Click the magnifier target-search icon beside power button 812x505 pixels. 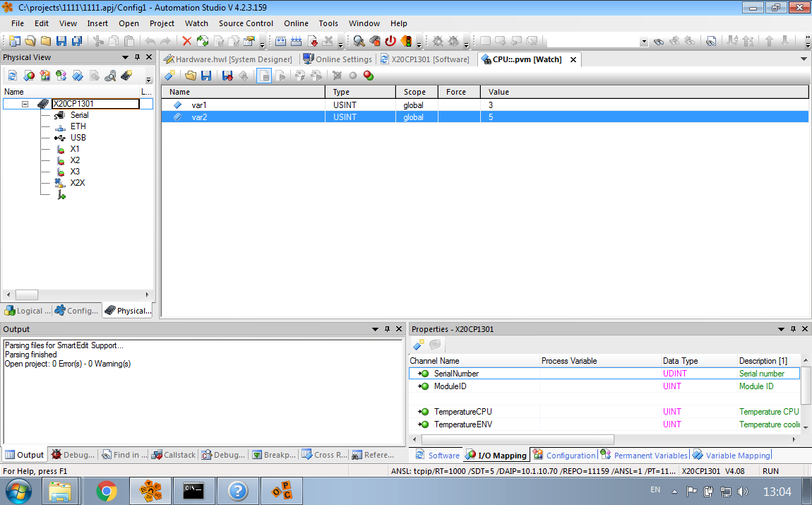[x=359, y=41]
